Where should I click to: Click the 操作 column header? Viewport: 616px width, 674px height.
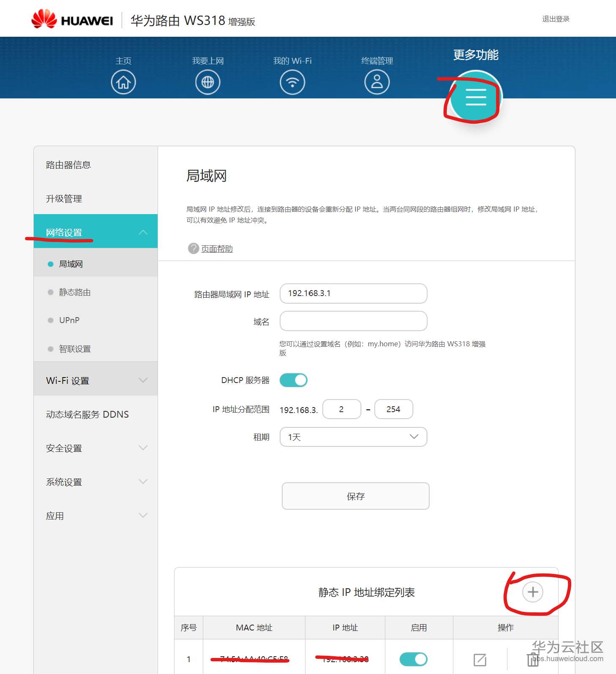pyautogui.click(x=506, y=628)
